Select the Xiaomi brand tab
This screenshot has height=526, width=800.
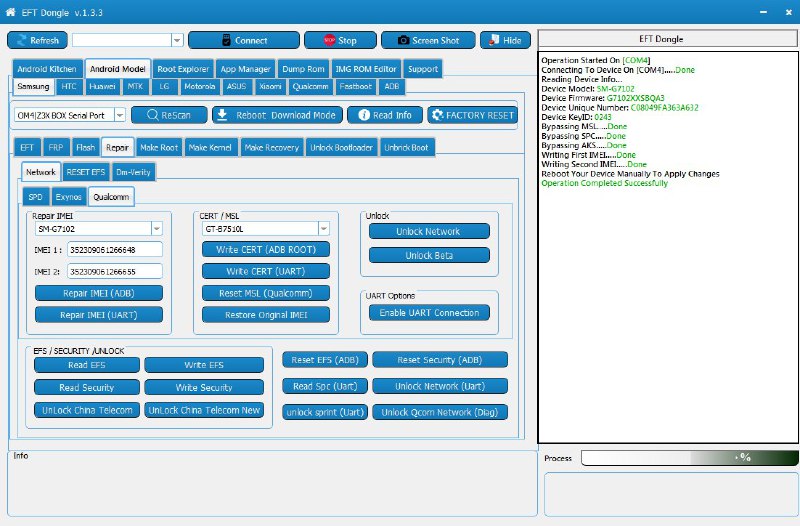click(270, 86)
